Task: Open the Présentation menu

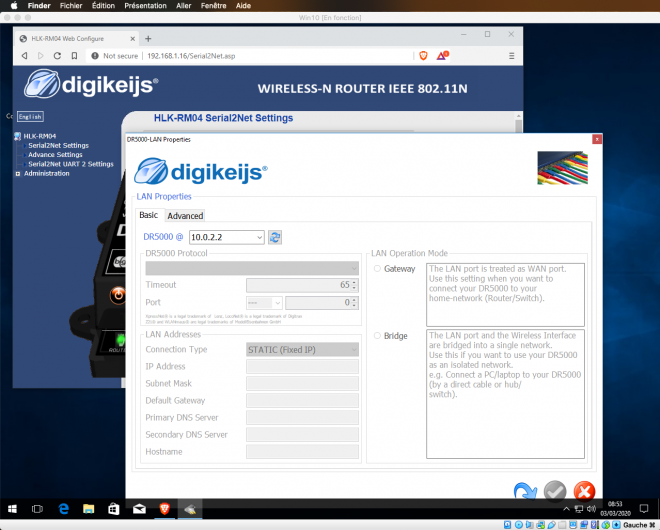Action: (x=145, y=5)
